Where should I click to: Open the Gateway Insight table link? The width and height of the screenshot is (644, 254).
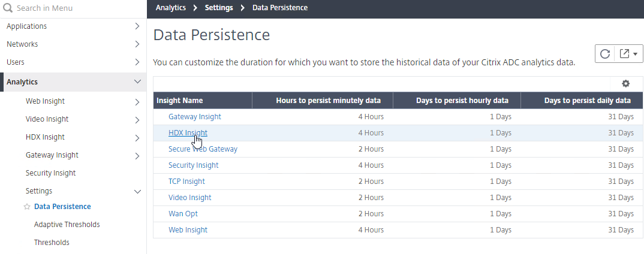click(194, 117)
